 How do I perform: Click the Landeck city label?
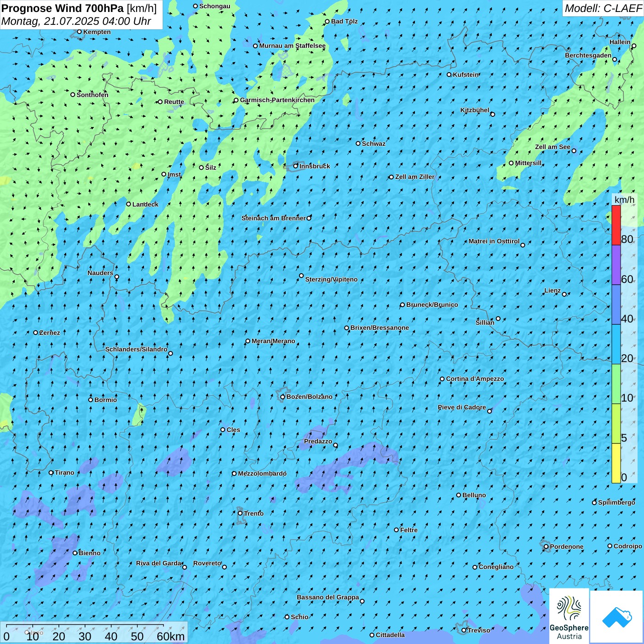pos(145,204)
